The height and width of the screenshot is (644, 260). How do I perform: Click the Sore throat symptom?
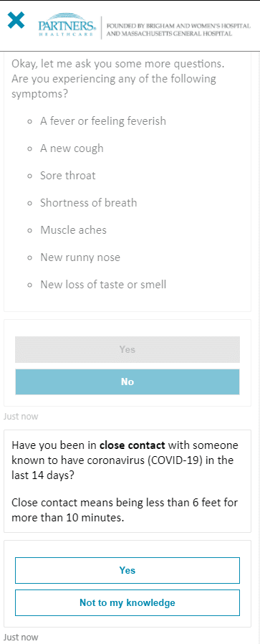click(x=67, y=176)
